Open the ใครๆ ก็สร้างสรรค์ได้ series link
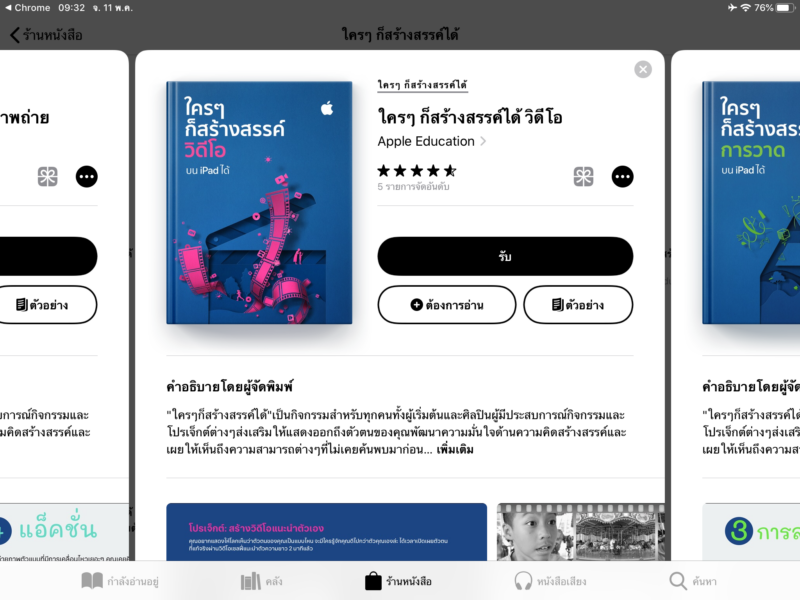The image size is (800, 600). [422, 85]
